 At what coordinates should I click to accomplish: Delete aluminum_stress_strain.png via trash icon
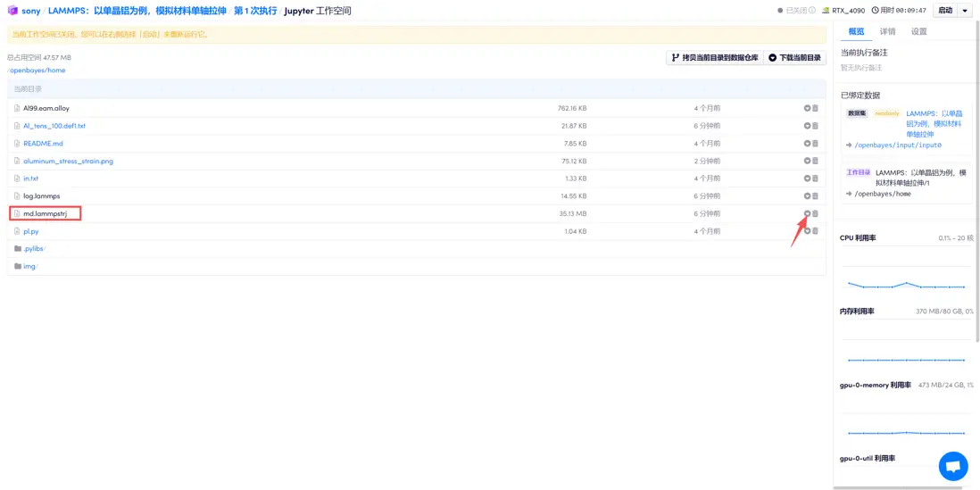coord(815,161)
